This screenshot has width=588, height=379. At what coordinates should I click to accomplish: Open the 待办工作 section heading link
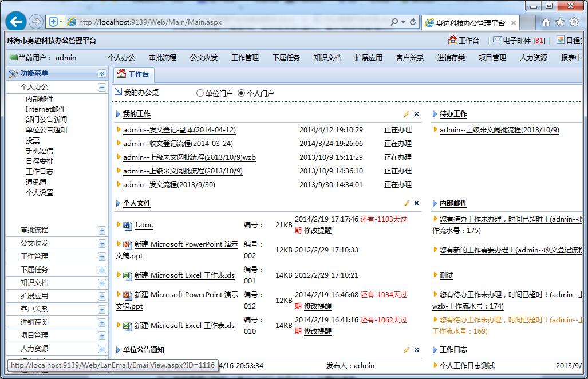coord(453,114)
